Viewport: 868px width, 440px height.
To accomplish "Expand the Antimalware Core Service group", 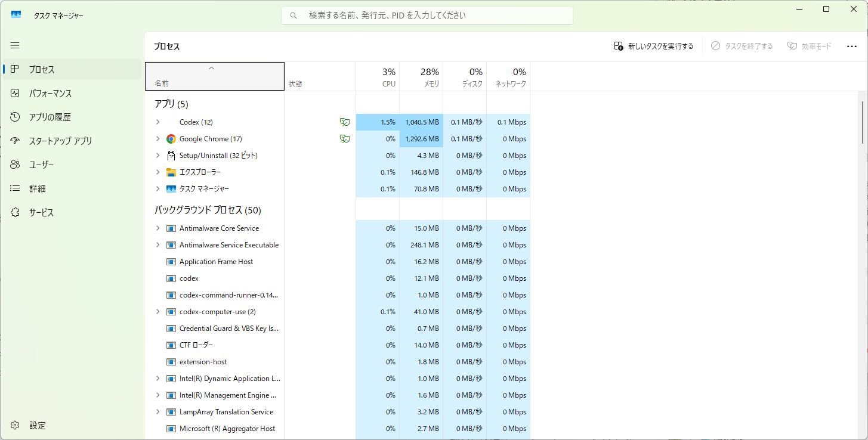I will pos(157,228).
